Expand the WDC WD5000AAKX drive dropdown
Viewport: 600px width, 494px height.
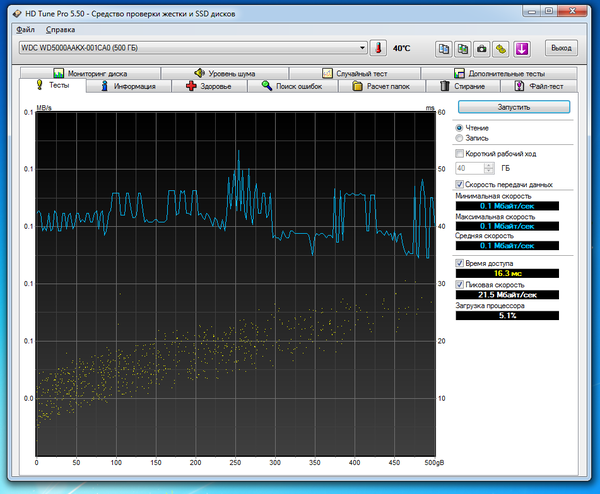[362, 48]
